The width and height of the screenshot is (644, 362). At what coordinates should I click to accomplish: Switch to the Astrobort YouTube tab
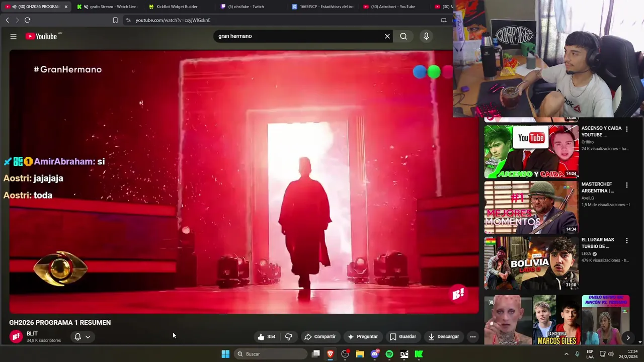pyautogui.click(x=392, y=7)
